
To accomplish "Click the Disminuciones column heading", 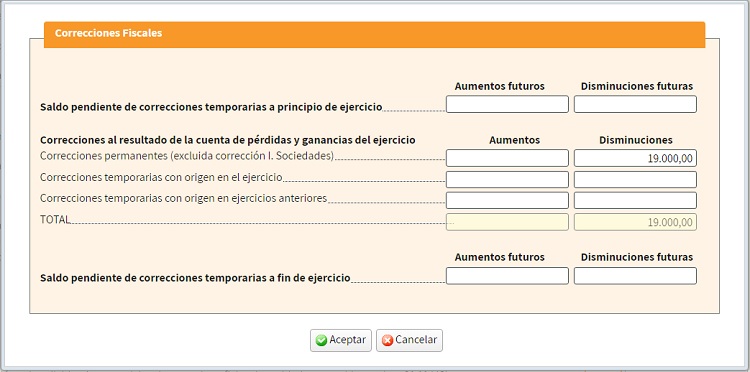I will 636,140.
